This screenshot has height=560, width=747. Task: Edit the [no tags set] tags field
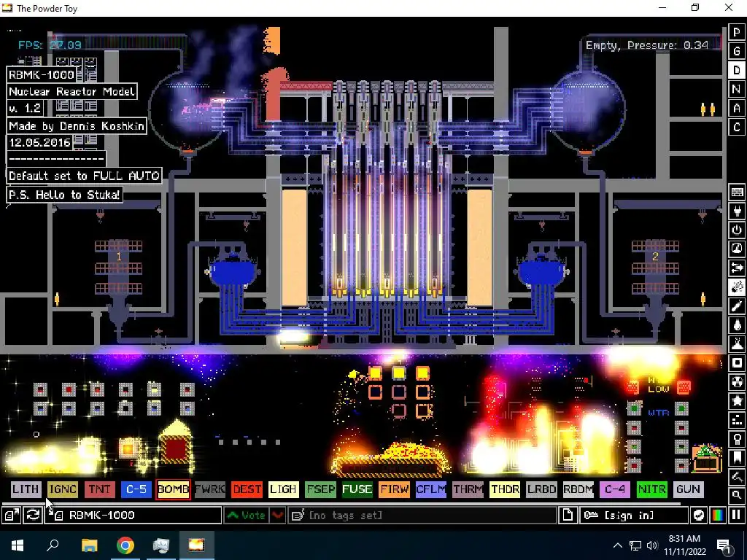[422, 516]
